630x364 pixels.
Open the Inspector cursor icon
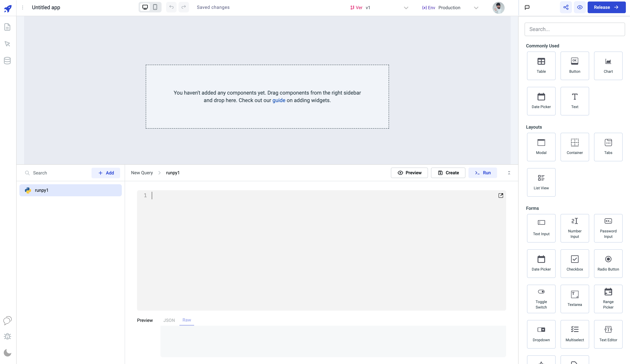[7, 44]
